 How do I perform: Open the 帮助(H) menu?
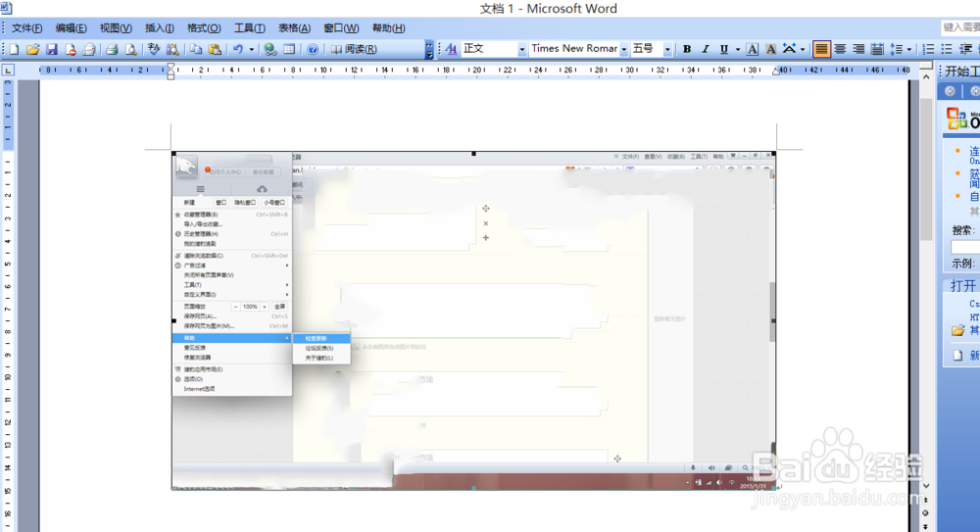388,28
